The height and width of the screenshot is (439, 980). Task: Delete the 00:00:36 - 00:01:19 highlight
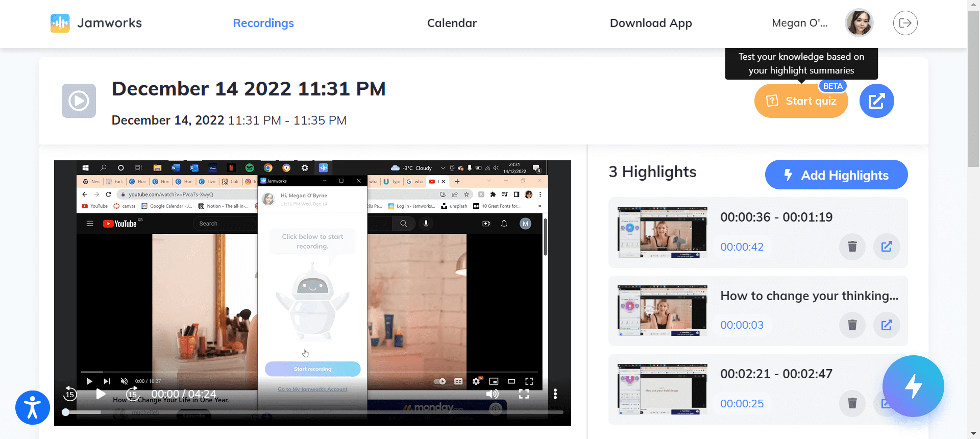coord(852,247)
